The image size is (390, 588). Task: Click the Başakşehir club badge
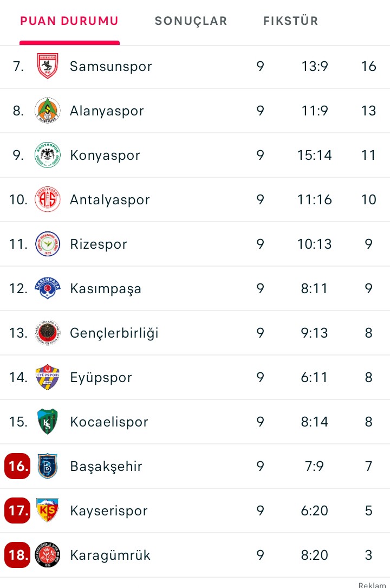point(48,466)
